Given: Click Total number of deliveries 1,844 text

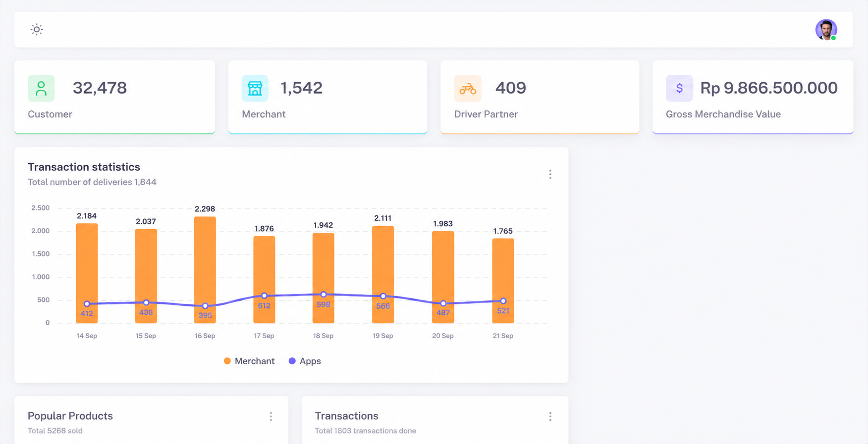Looking at the screenshot, I should click(92, 182).
